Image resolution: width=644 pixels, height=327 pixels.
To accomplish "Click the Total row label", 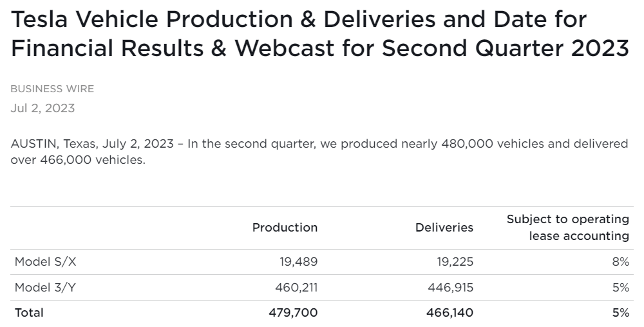I will coord(29,313).
